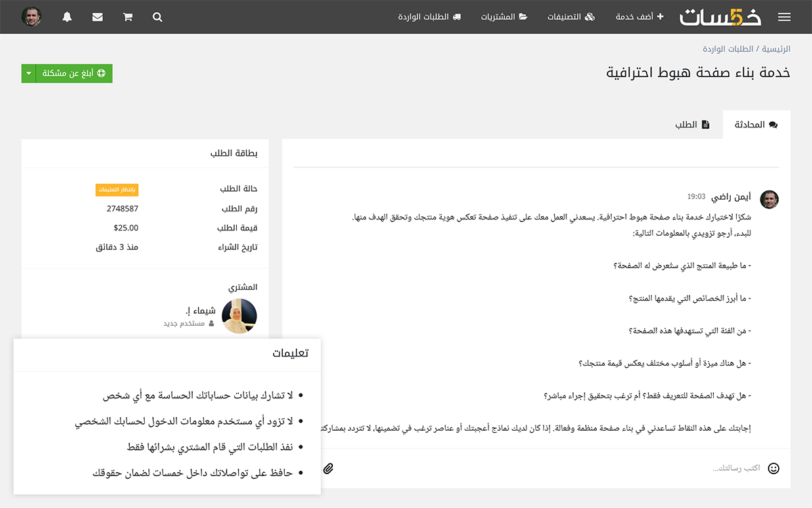Click أضف خدمة in navbar
This screenshot has width=812, height=508.
point(639,17)
